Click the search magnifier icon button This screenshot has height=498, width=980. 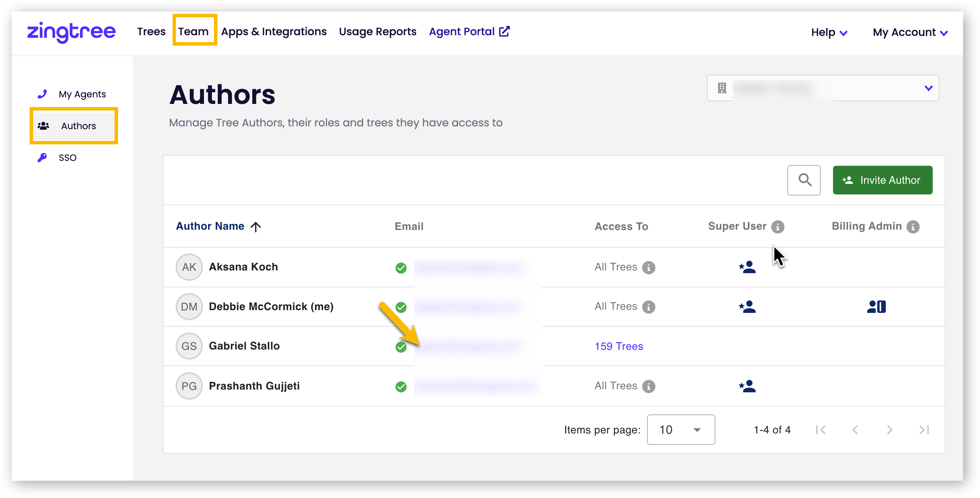point(803,180)
